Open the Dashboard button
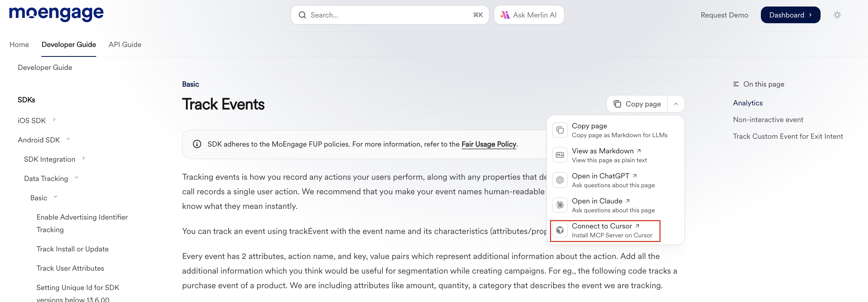This screenshot has width=868, height=302. 790,15
